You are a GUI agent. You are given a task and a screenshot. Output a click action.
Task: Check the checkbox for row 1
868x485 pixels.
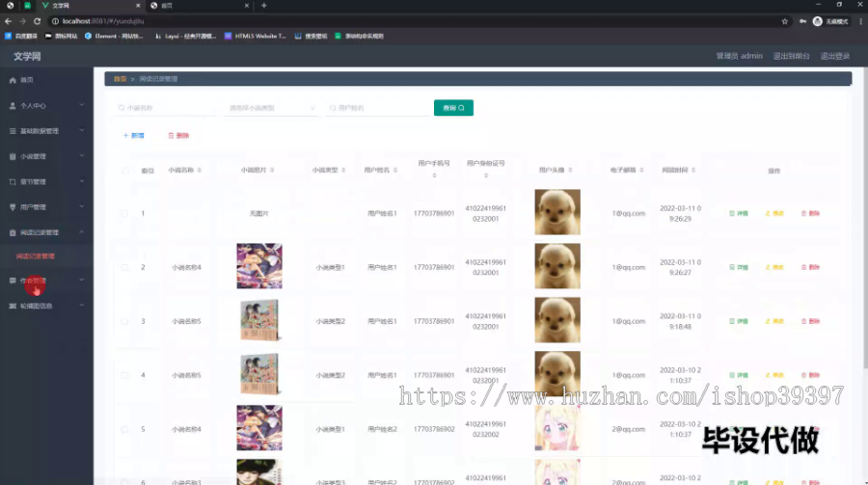coord(124,213)
